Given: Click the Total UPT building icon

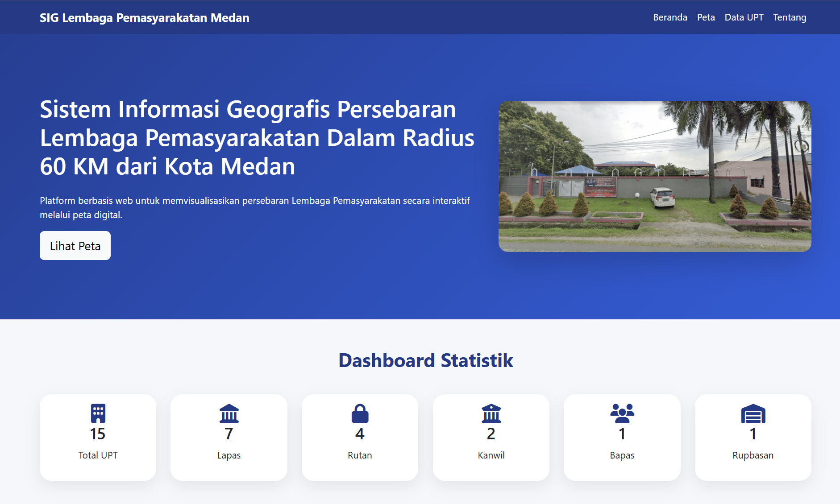Looking at the screenshot, I should point(98,413).
